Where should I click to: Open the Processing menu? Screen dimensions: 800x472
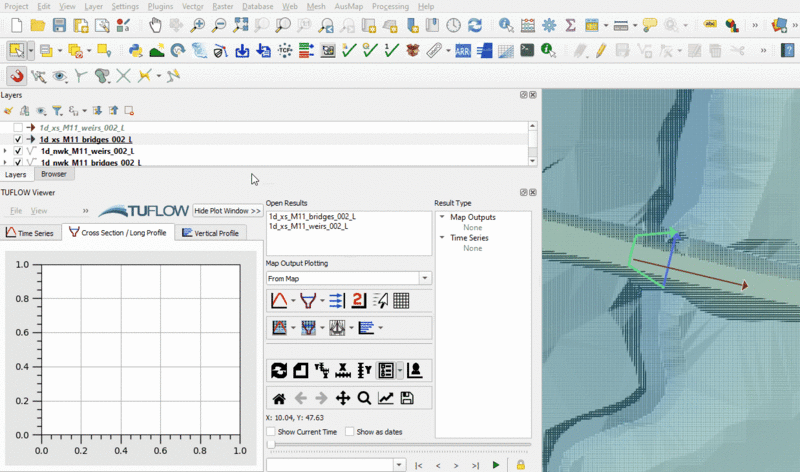tap(389, 6)
